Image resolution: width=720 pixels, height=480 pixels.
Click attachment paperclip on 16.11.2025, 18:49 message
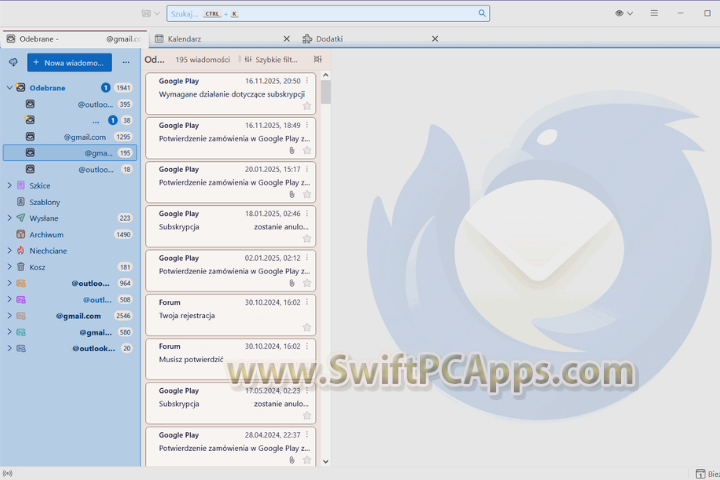(292, 150)
